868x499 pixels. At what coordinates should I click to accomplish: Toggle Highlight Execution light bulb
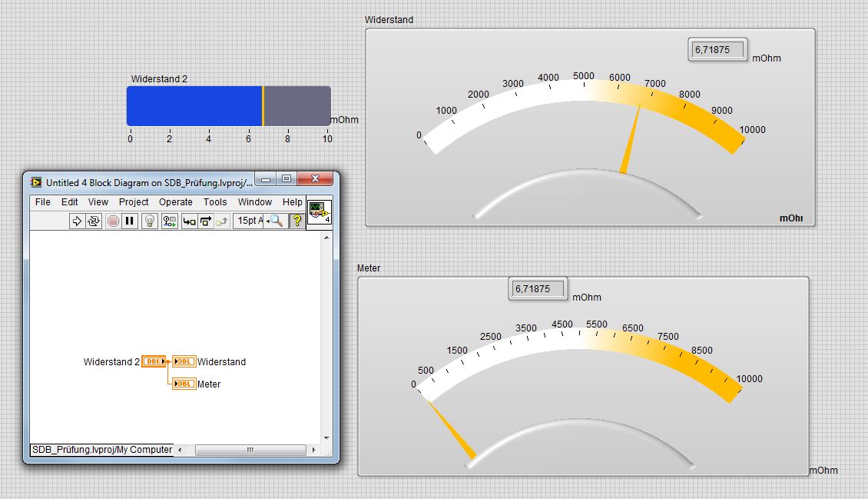point(150,221)
